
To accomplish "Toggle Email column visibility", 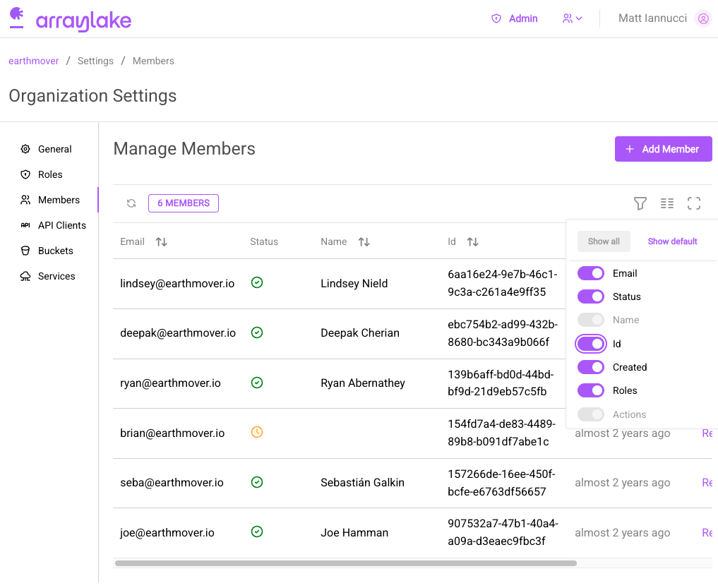I will click(591, 273).
